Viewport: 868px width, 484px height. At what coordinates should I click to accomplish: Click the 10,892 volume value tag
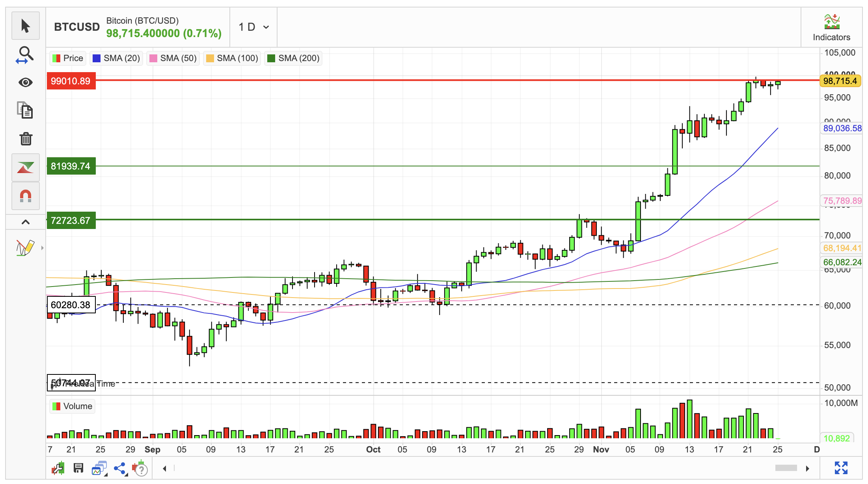(837, 438)
